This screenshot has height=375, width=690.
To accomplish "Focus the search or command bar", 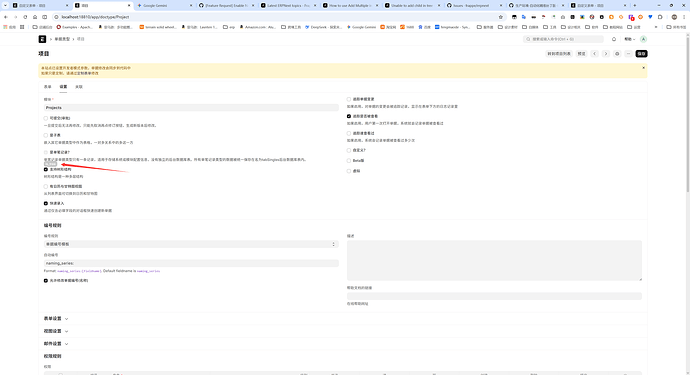I will pyautogui.click(x=563, y=39).
